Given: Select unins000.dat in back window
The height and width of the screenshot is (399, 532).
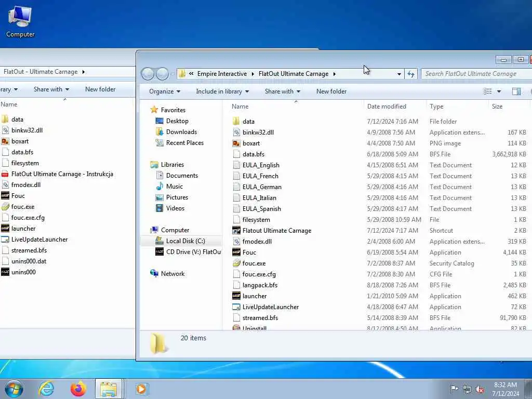Looking at the screenshot, I should tap(29, 261).
